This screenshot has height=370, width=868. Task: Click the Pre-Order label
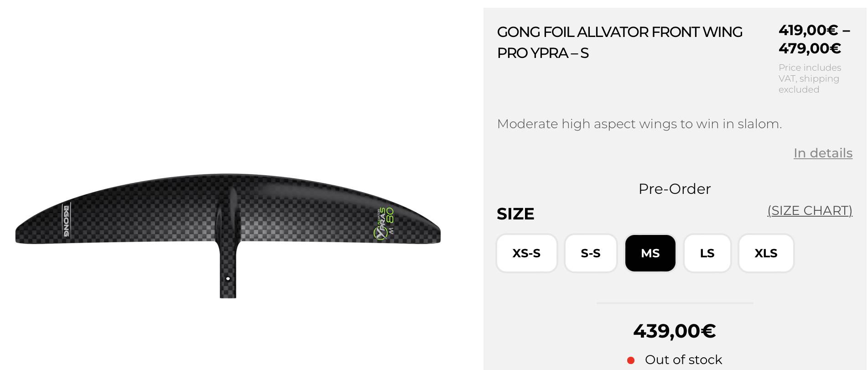tap(674, 189)
